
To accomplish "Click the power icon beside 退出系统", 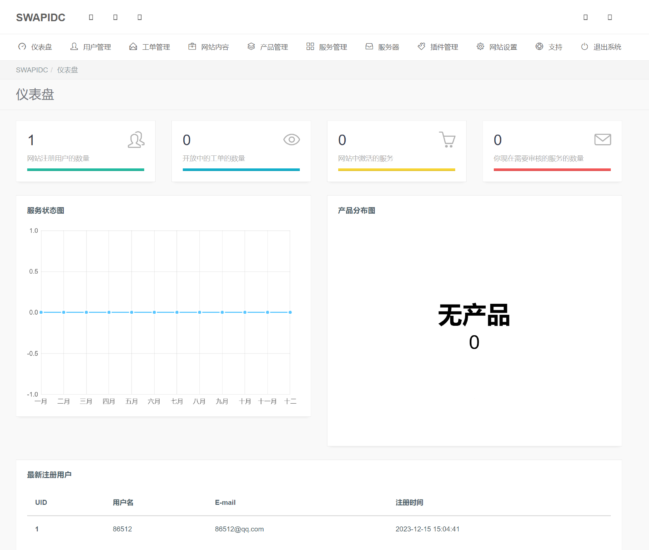I will coord(584,47).
